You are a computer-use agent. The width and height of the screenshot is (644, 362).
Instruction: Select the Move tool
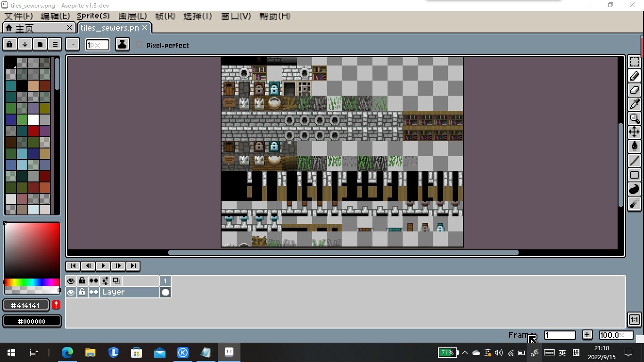(635, 132)
